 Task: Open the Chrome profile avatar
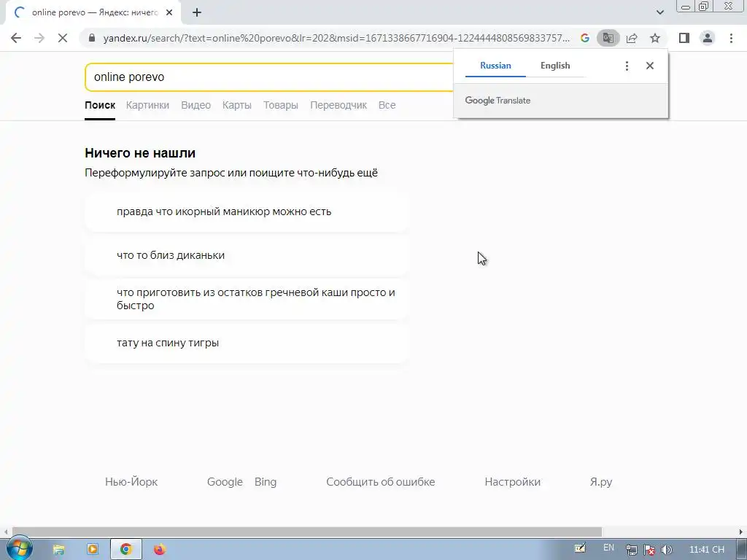tap(708, 38)
